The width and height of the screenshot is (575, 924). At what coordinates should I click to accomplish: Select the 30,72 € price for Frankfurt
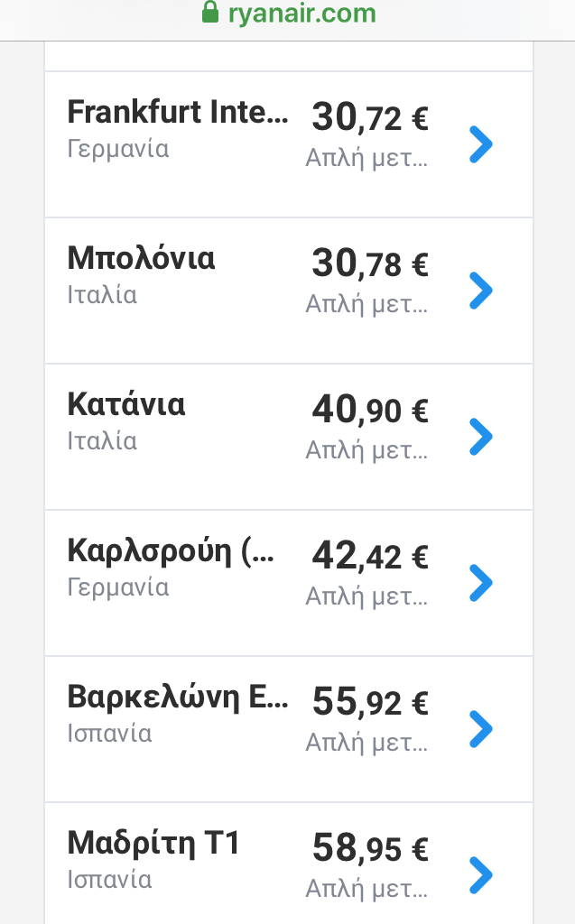(x=368, y=117)
